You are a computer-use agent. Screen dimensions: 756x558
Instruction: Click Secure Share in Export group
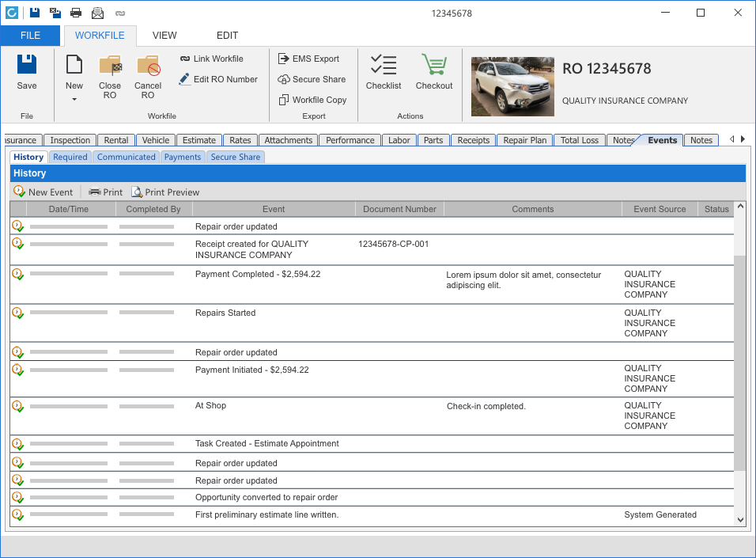click(x=312, y=79)
